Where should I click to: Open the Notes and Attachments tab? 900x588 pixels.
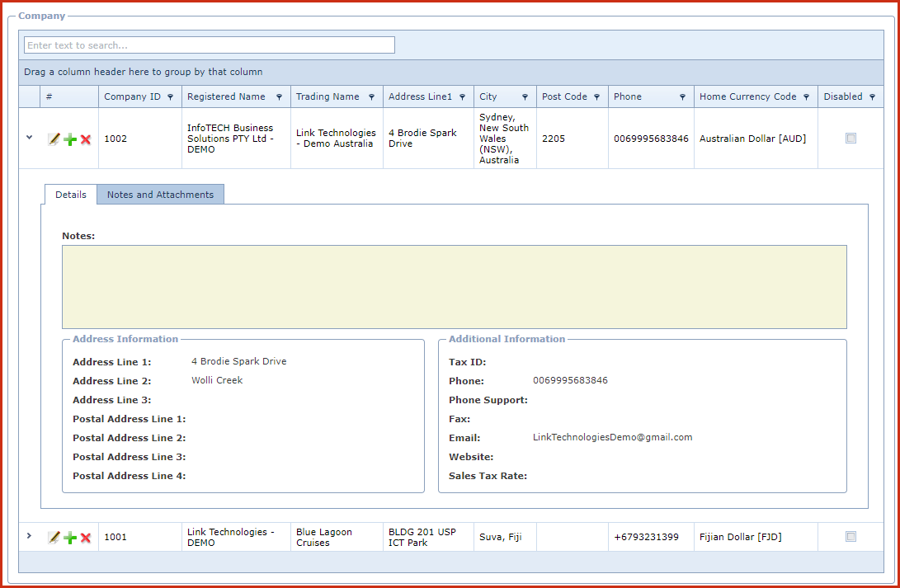[160, 195]
